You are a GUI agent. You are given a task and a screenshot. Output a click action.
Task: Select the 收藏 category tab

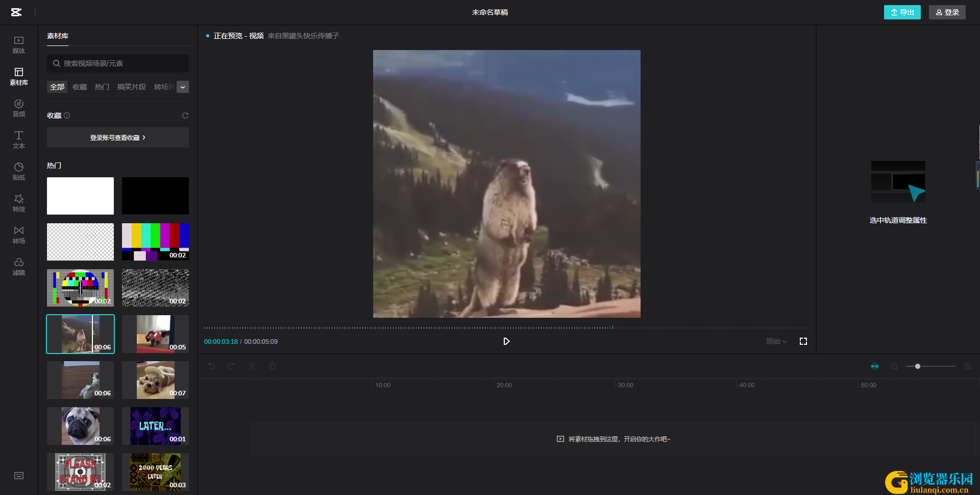[80, 87]
